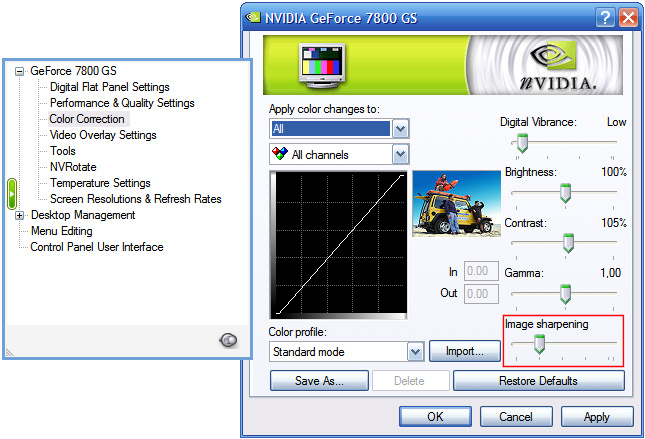The image size is (645, 439).
Task: Open Control Panel User Interface item
Action: coord(97,247)
